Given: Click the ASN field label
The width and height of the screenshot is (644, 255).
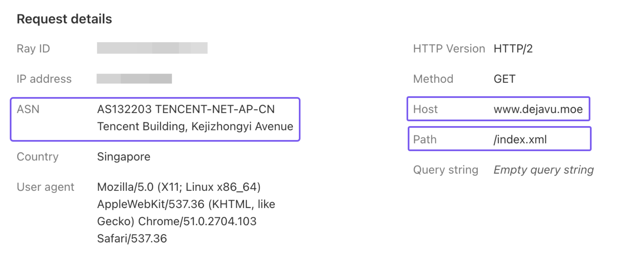Looking at the screenshot, I should [x=28, y=109].
